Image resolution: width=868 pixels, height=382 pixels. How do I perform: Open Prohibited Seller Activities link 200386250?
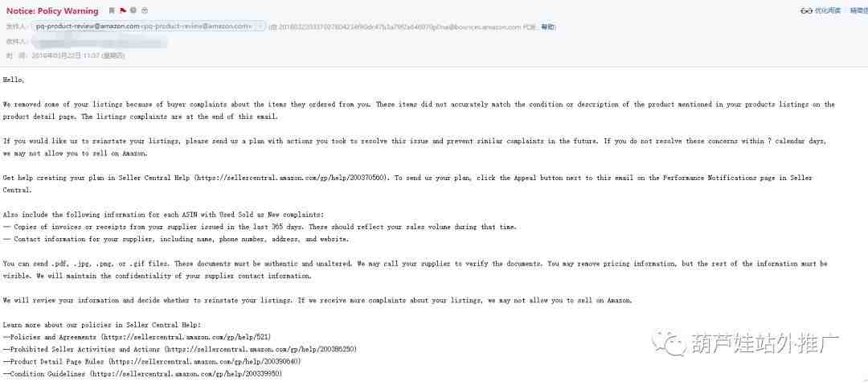[x=260, y=349]
